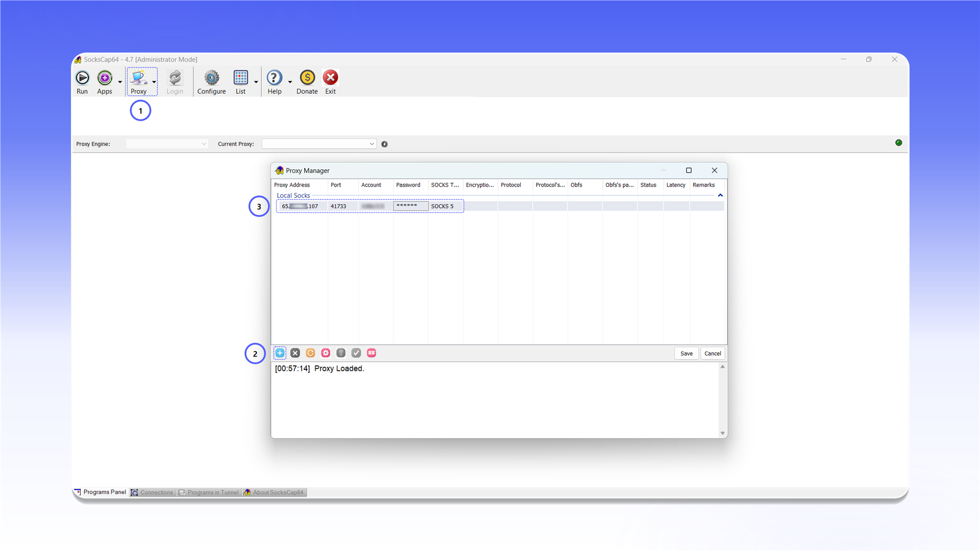Sort by the Port column header
The image size is (980, 551).
coord(342,185)
